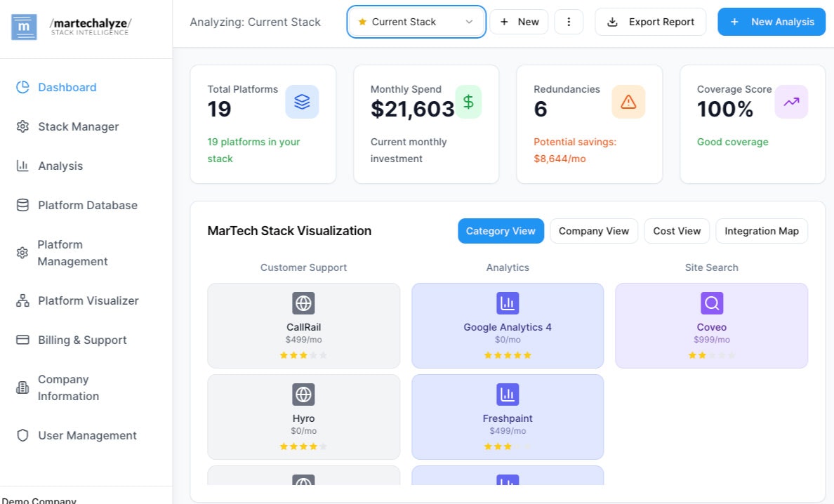This screenshot has width=834, height=504.
Task: Click the Customer Support column heading
Action: 304,267
